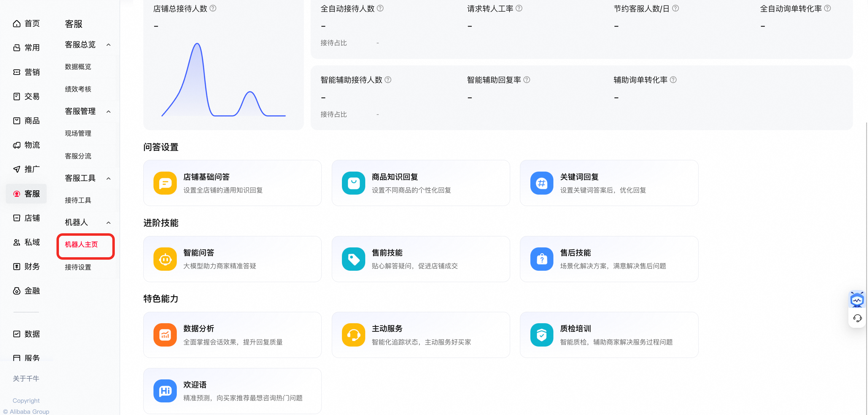The width and height of the screenshot is (868, 415).
Task: Open the 数据分析 chart icon
Action: pyautogui.click(x=165, y=335)
